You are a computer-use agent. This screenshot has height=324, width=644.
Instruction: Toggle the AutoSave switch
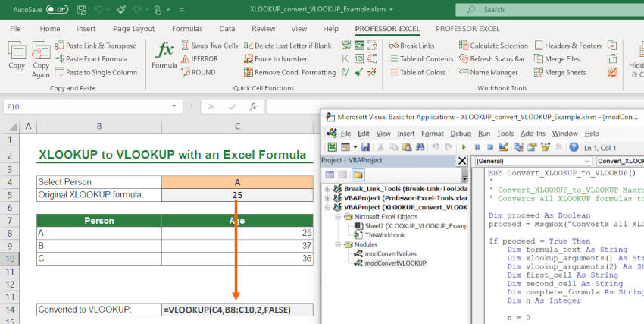coord(57,9)
